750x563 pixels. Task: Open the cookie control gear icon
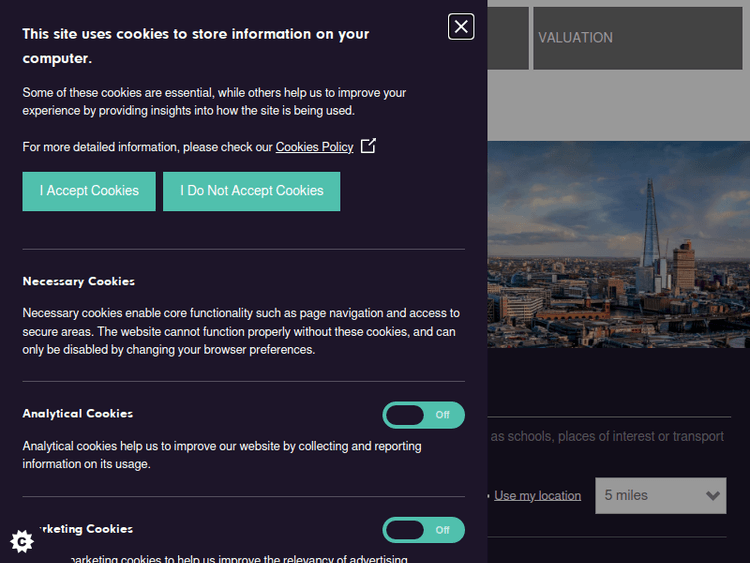22,541
